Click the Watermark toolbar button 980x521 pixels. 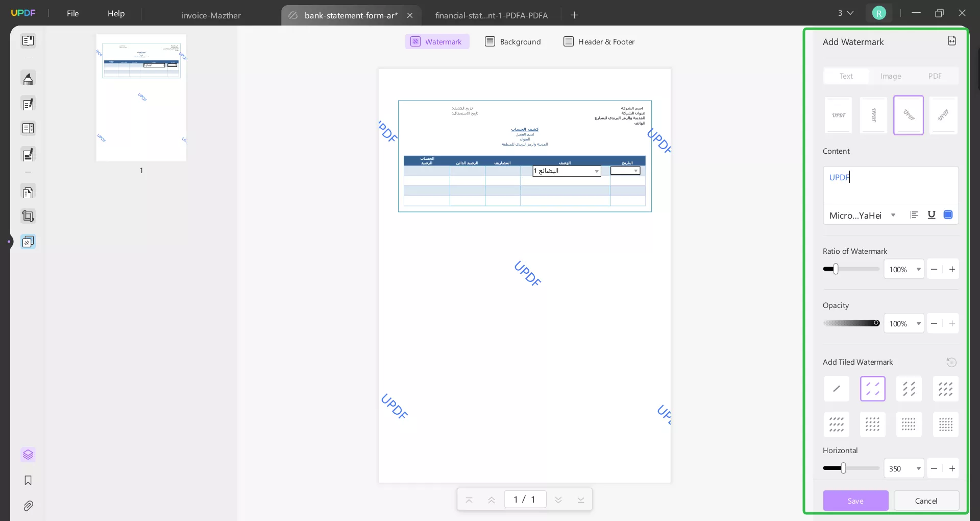tap(437, 42)
